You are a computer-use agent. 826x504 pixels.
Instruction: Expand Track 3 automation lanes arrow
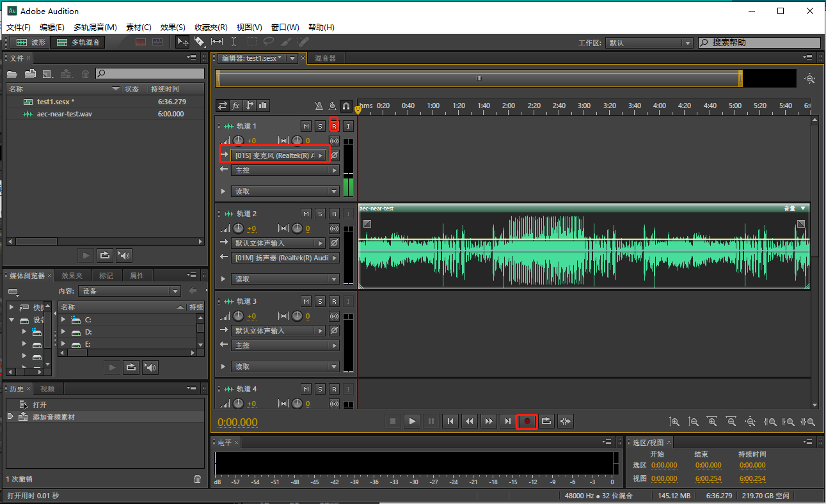click(x=223, y=366)
